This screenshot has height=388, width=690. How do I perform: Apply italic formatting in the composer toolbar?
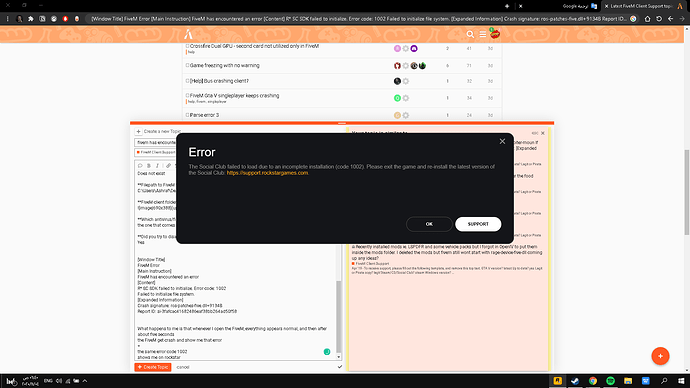click(158, 166)
